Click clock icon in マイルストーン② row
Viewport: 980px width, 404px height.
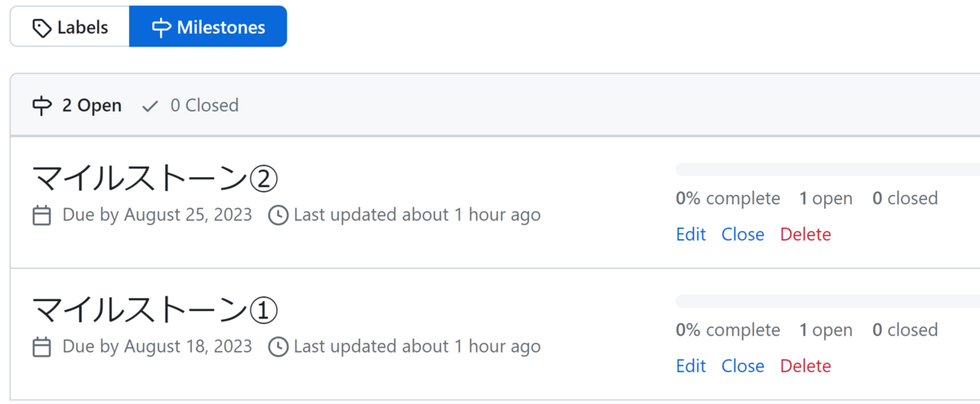pyautogui.click(x=278, y=215)
